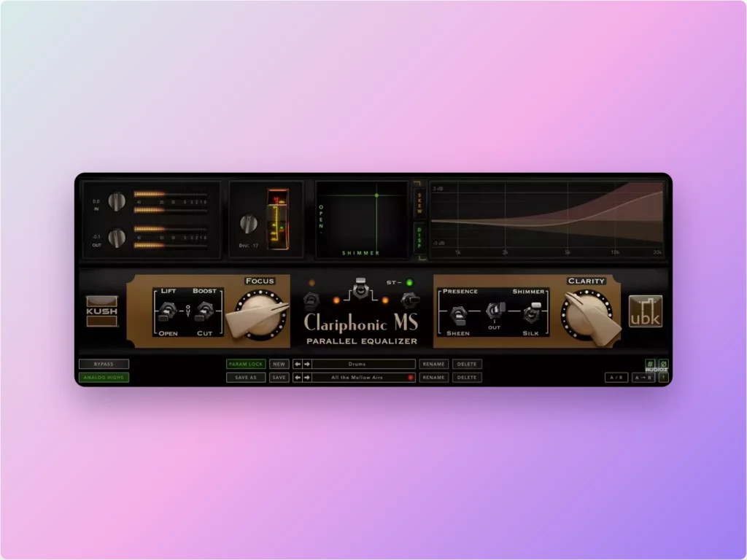Screen dimensions: 747x560
Task: Click the Bypass button
Action: pos(104,365)
